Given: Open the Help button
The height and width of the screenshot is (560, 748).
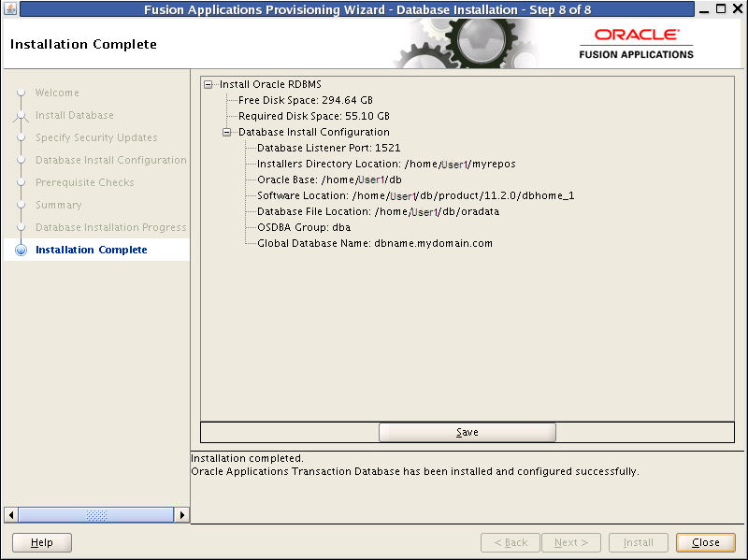Looking at the screenshot, I should 42,542.
